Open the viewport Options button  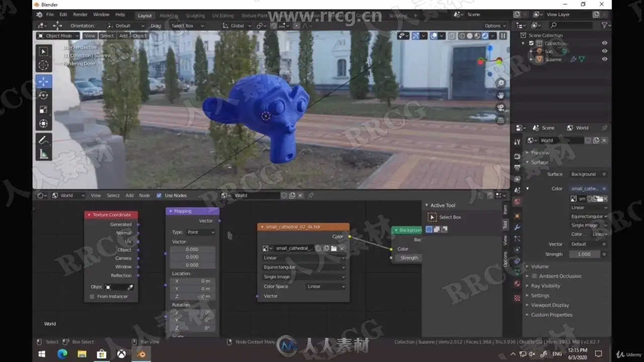[x=495, y=26]
